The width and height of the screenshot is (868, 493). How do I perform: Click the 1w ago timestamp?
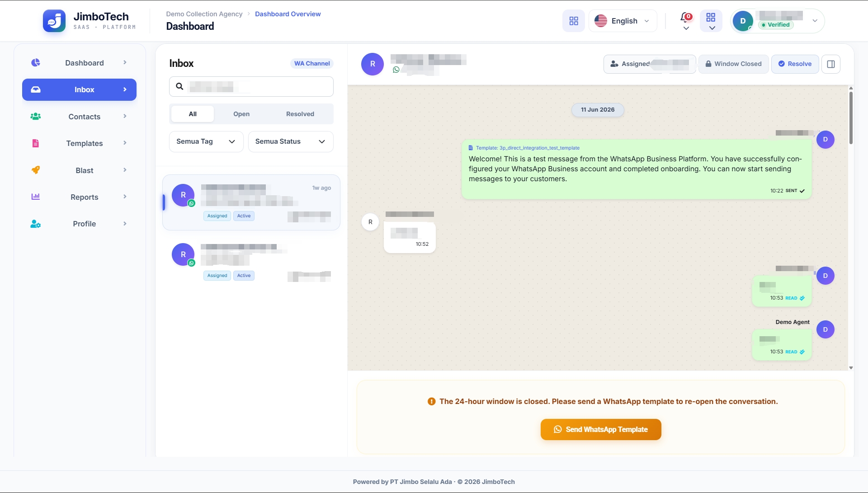(321, 188)
